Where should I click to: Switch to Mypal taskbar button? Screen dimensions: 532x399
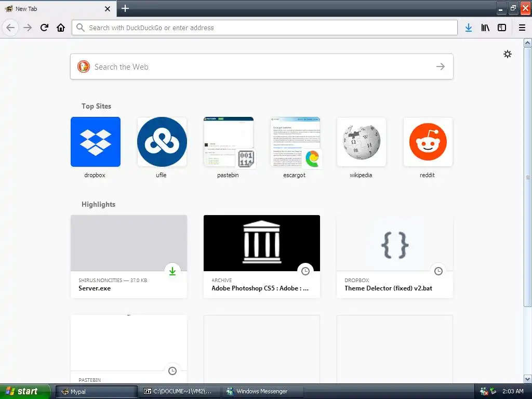point(96,392)
